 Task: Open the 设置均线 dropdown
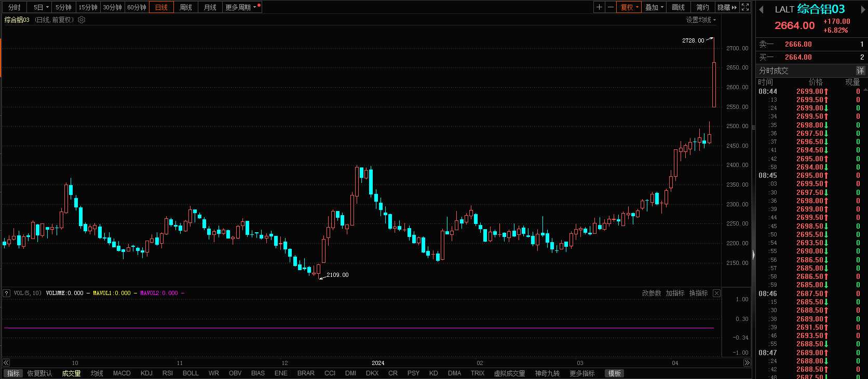coord(701,20)
